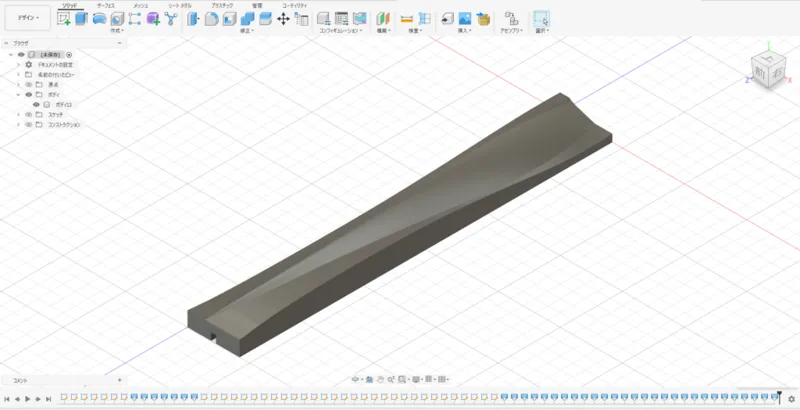
Task: Hide ボディ13 using its eye icon
Action: (x=36, y=105)
